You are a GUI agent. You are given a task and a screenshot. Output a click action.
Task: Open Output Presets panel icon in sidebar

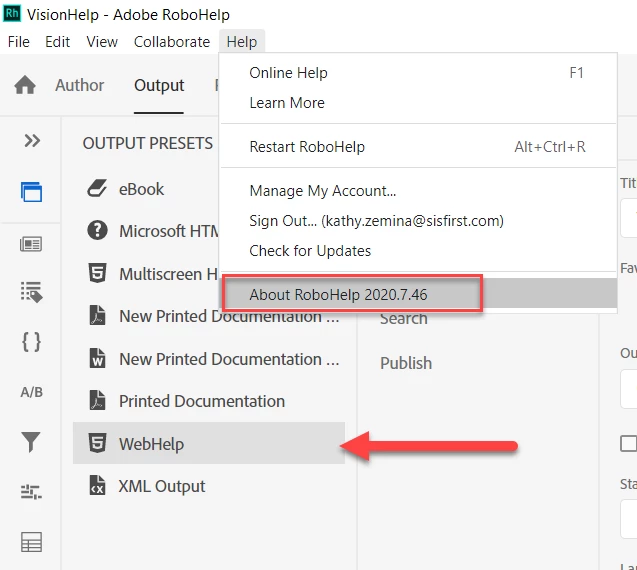(31, 192)
